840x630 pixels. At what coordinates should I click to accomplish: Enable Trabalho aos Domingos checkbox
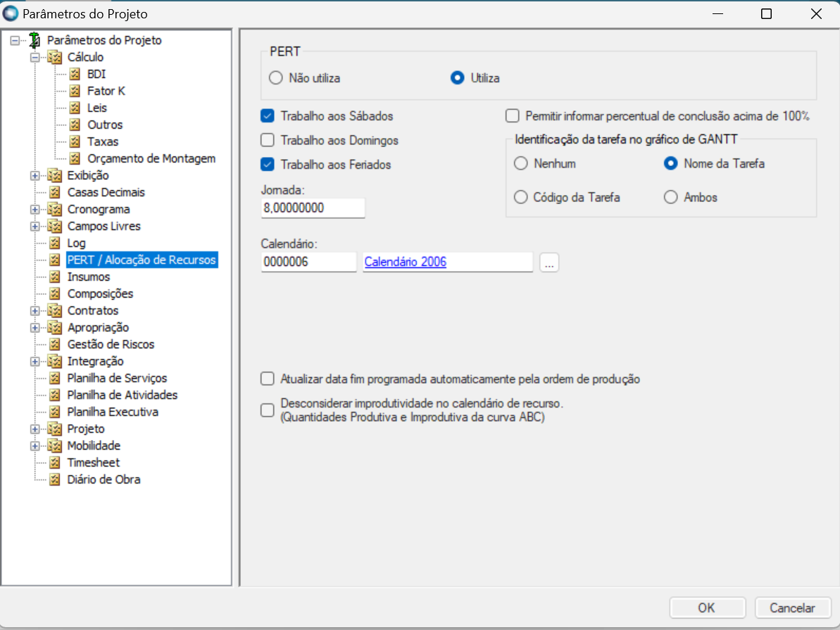coord(268,140)
